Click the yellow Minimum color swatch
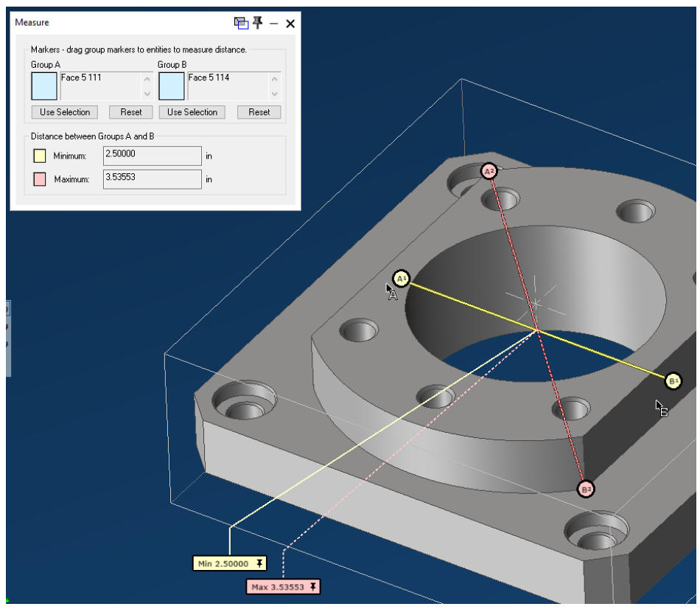The height and width of the screenshot is (612, 700). click(40, 156)
